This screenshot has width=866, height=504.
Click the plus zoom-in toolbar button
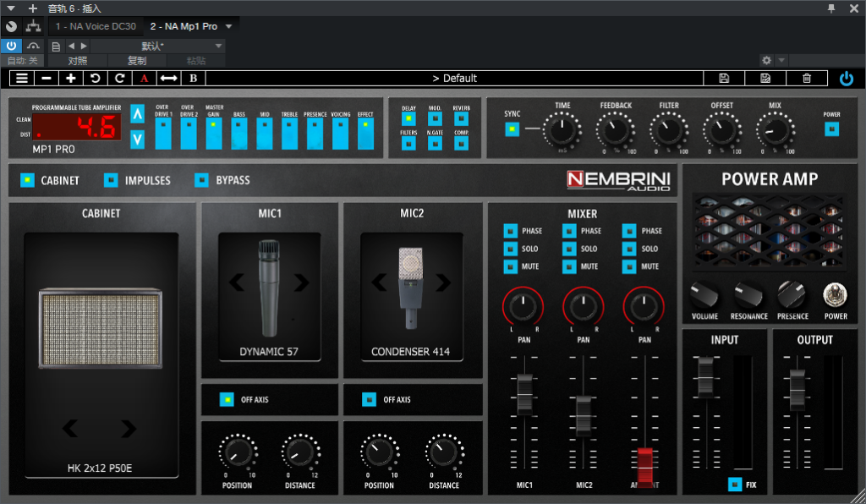(71, 79)
